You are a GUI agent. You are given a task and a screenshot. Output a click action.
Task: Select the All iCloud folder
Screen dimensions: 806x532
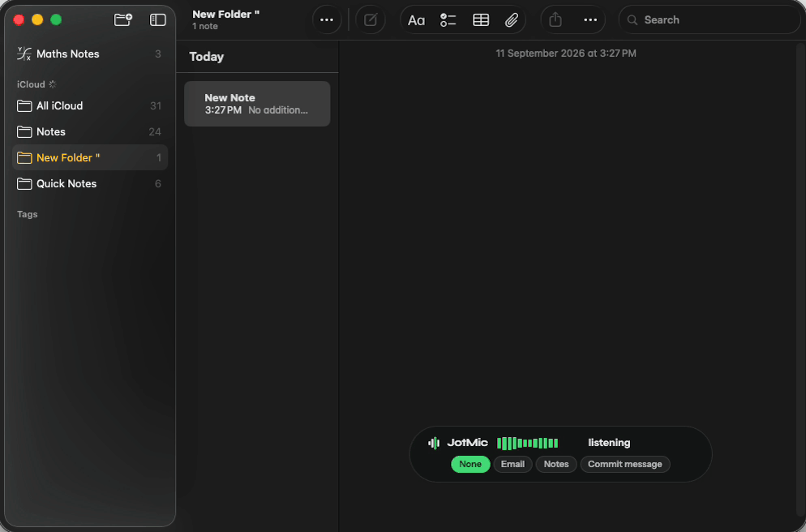(x=89, y=106)
